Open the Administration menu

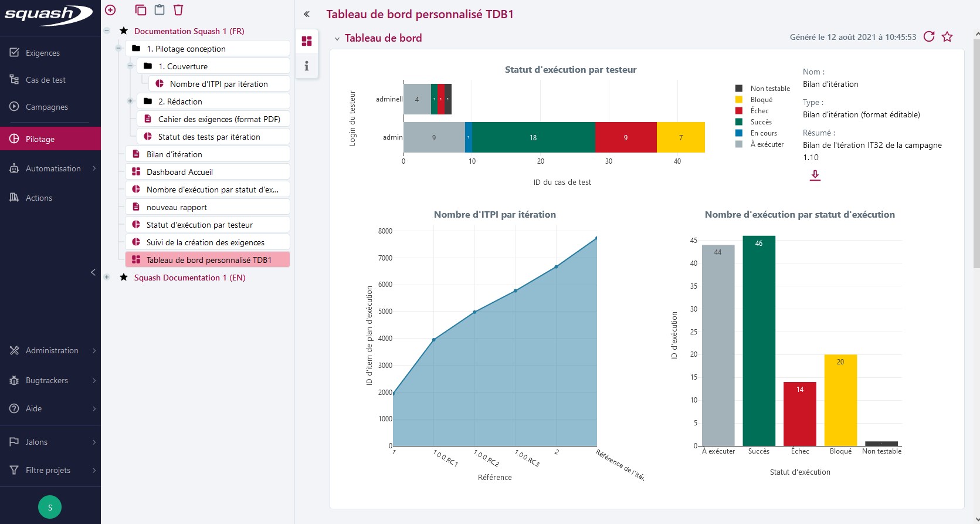pyautogui.click(x=52, y=350)
